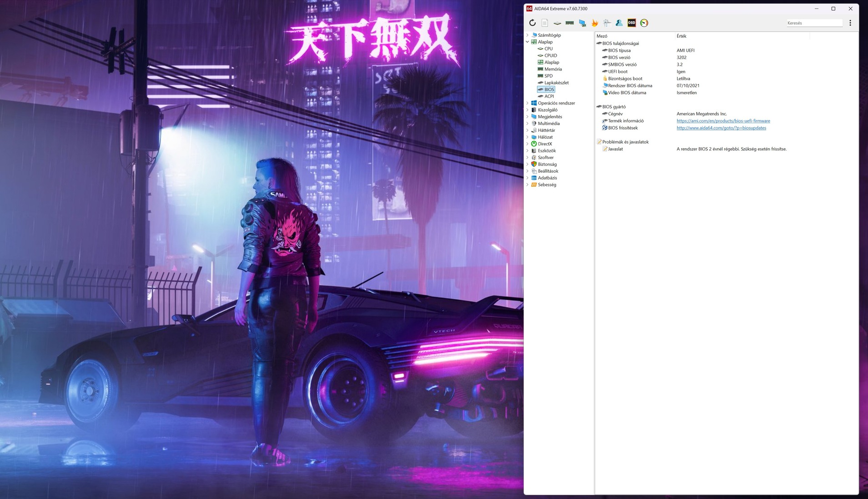This screenshot has width=868, height=499.
Task: Select the Video BIOS dátuma row label
Action: (627, 93)
